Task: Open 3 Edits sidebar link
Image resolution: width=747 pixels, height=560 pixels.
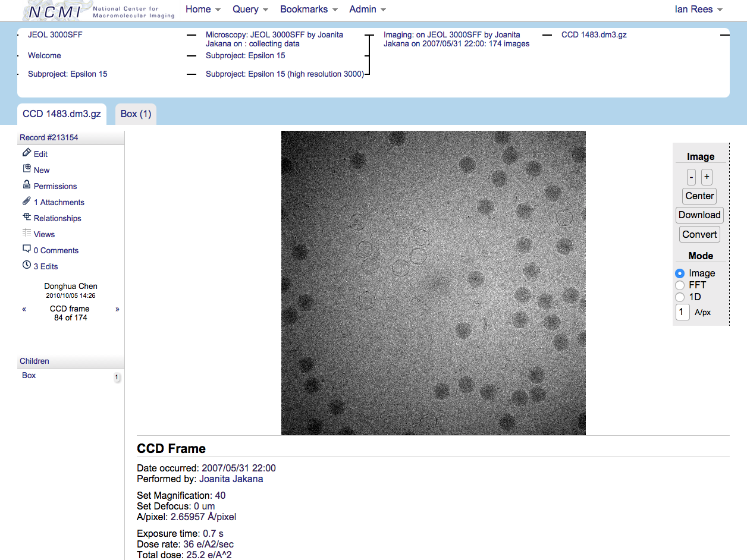Action: tap(46, 266)
